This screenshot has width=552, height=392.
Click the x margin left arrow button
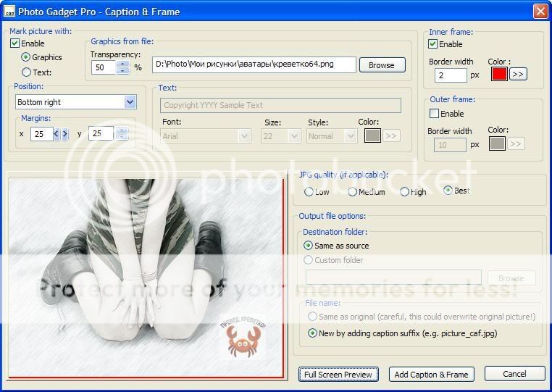(57, 133)
